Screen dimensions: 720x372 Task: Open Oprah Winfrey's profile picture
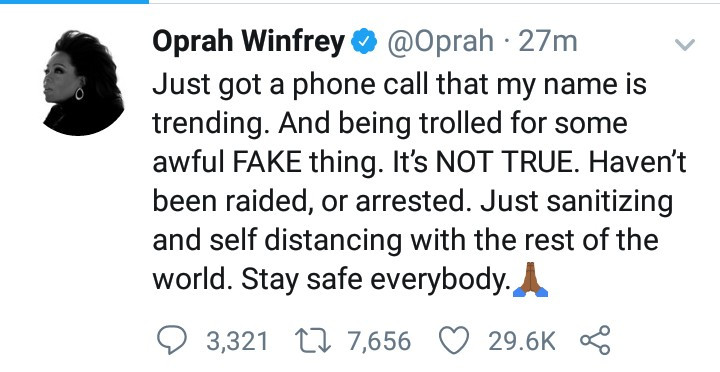(x=83, y=83)
